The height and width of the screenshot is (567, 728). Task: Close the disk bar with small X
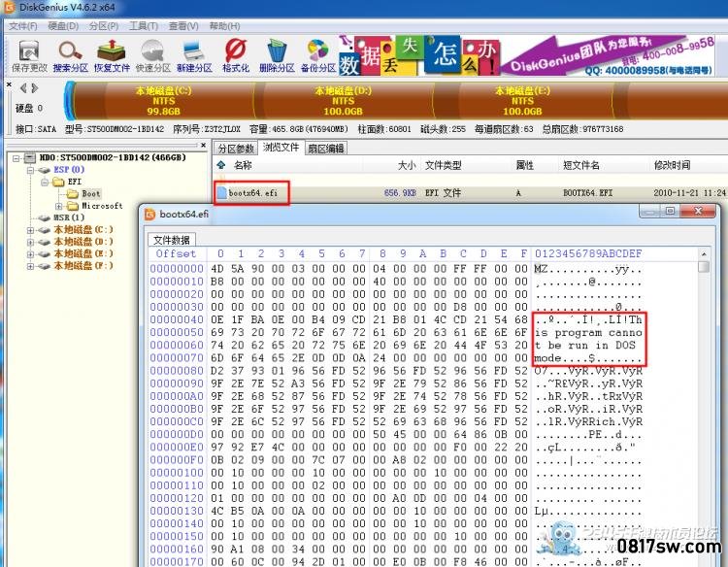coord(9,85)
